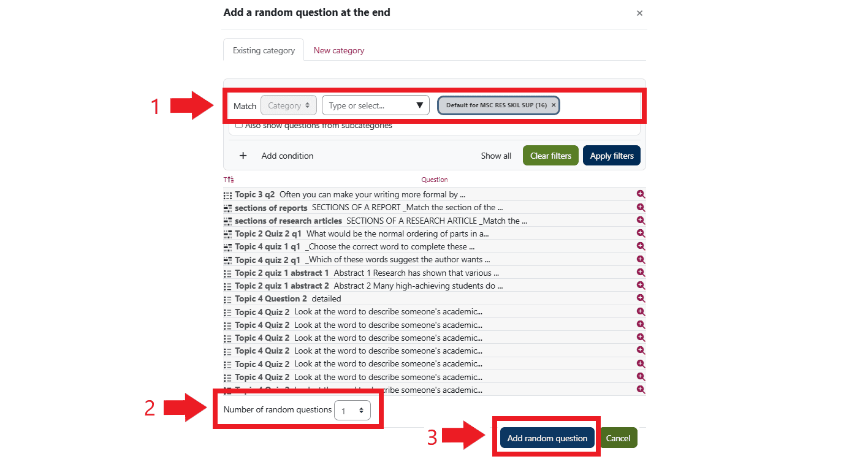
Task: Select the Existing category tab
Action: click(264, 51)
